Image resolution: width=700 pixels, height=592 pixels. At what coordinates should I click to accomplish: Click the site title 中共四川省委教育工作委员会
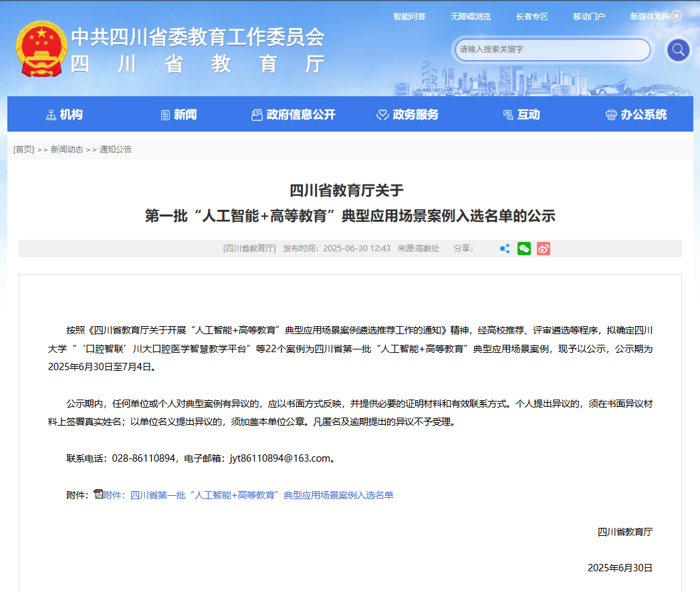(198, 37)
